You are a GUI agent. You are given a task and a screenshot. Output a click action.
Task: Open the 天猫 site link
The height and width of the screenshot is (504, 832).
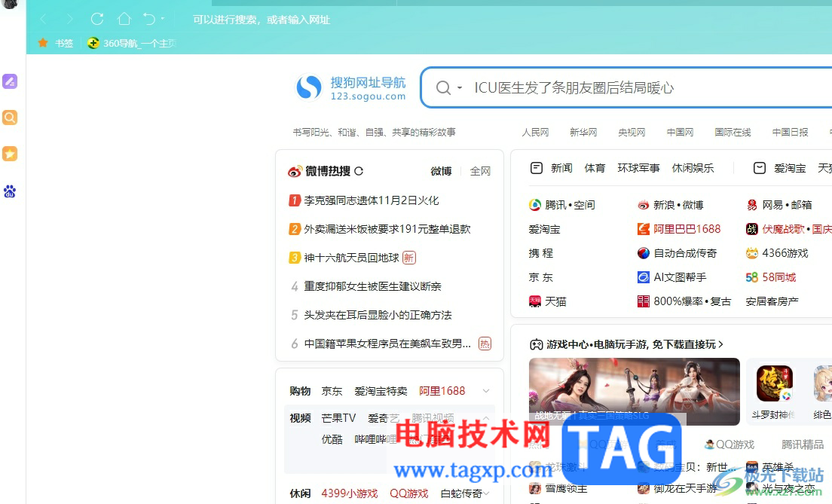[548, 301]
